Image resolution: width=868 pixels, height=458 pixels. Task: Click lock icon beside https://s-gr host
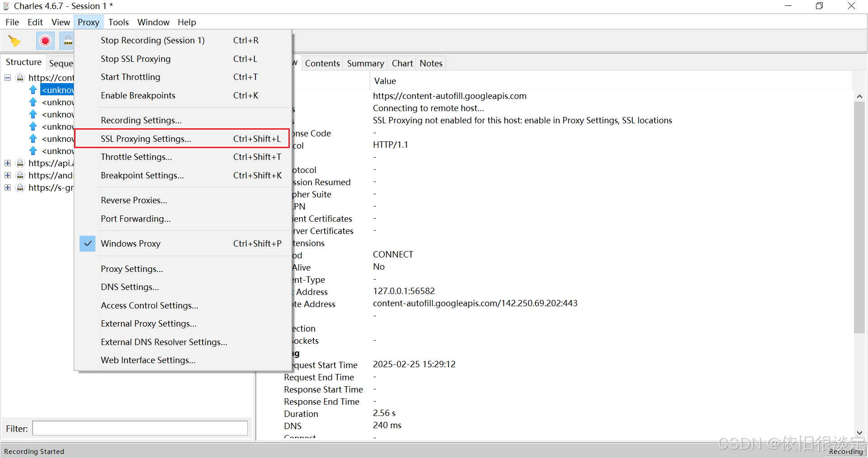coord(20,187)
